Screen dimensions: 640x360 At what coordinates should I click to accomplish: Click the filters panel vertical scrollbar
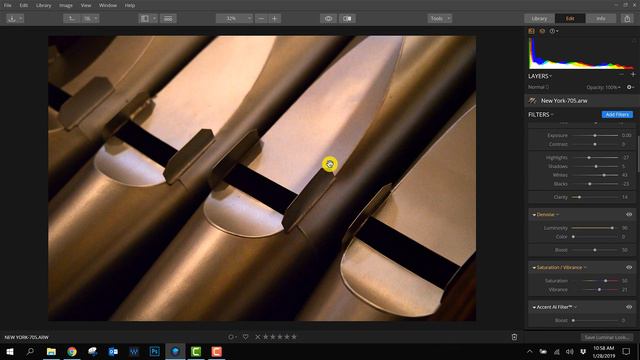pos(638,154)
